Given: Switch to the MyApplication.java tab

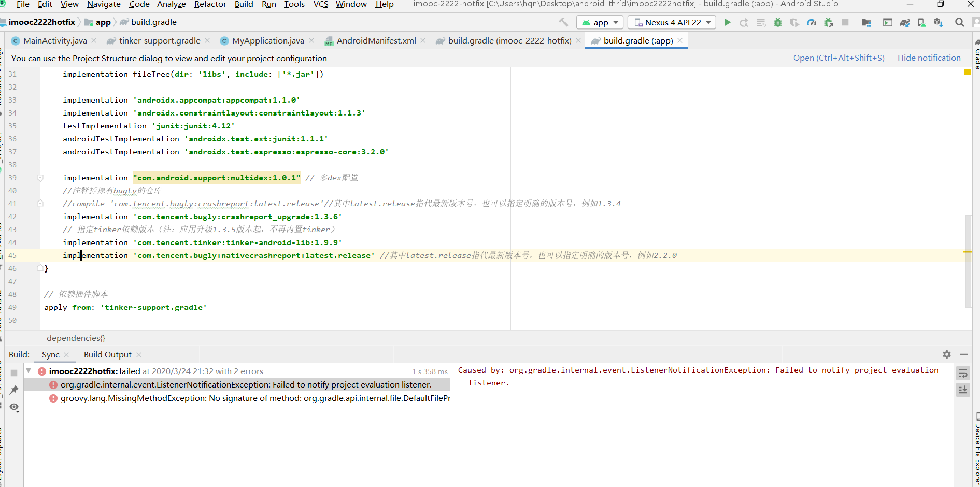Looking at the screenshot, I should (268, 40).
